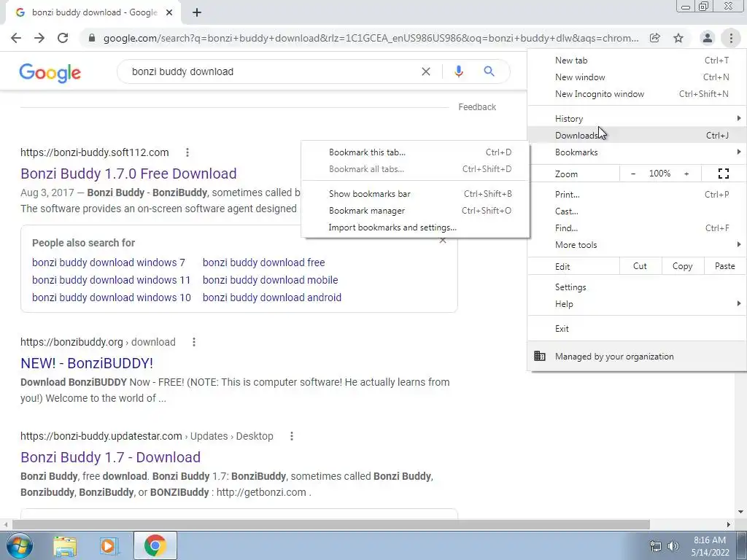Click the horizontal scrollbar thumb

point(331,524)
